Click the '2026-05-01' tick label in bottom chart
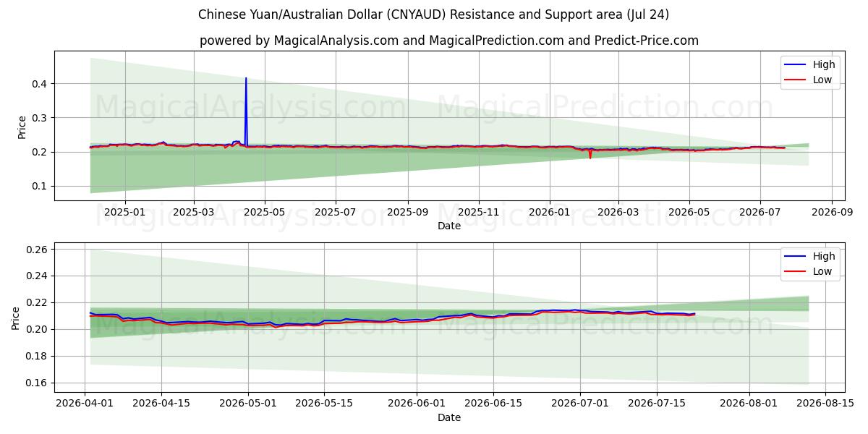The height and width of the screenshot is (434, 868). point(248,404)
